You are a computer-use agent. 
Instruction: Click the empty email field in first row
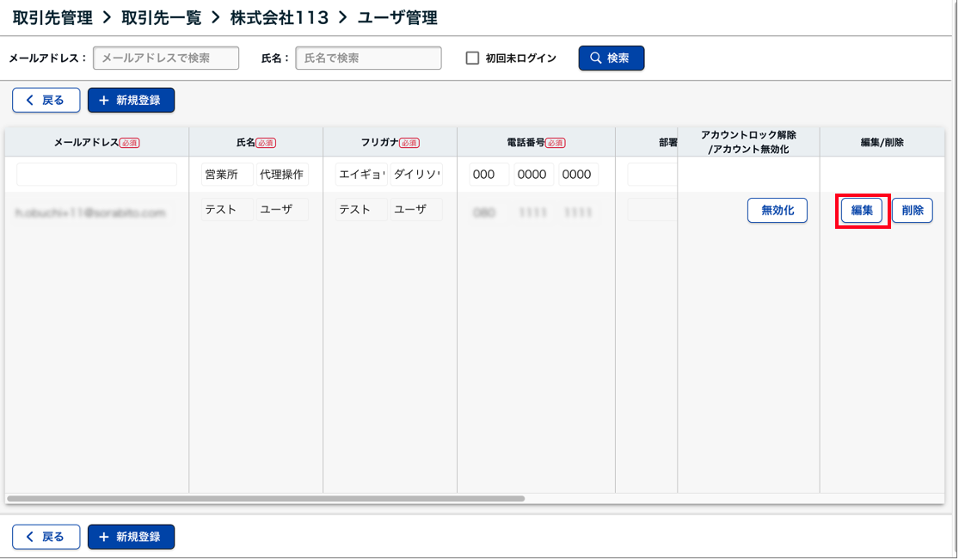coord(96,175)
